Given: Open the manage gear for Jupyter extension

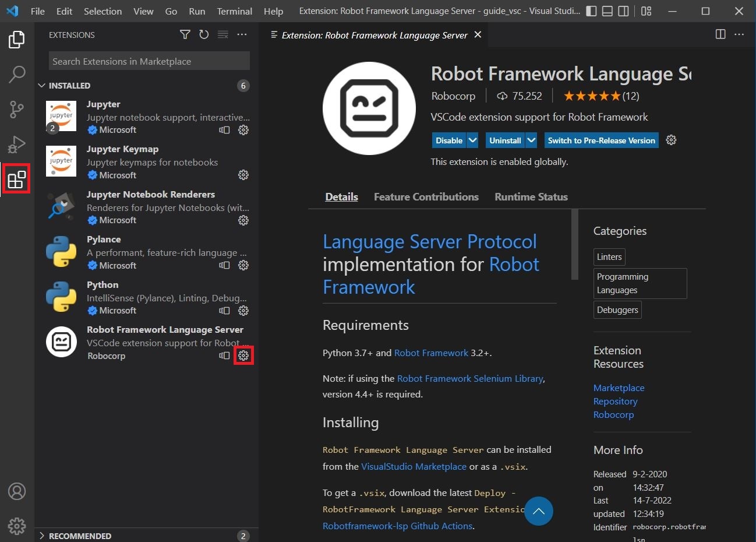Looking at the screenshot, I should [x=243, y=130].
